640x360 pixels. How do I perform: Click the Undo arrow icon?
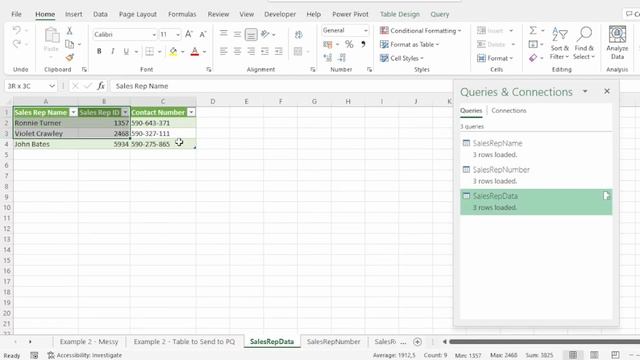click(x=16, y=30)
